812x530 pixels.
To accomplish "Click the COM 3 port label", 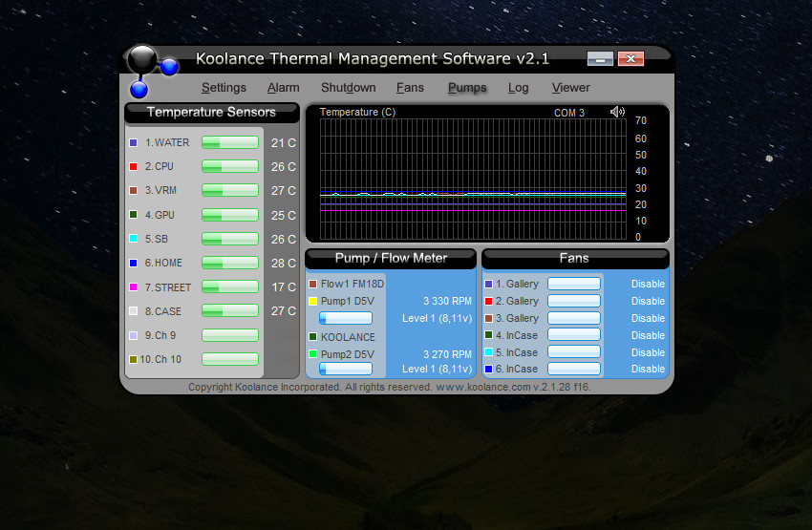I will 569,113.
